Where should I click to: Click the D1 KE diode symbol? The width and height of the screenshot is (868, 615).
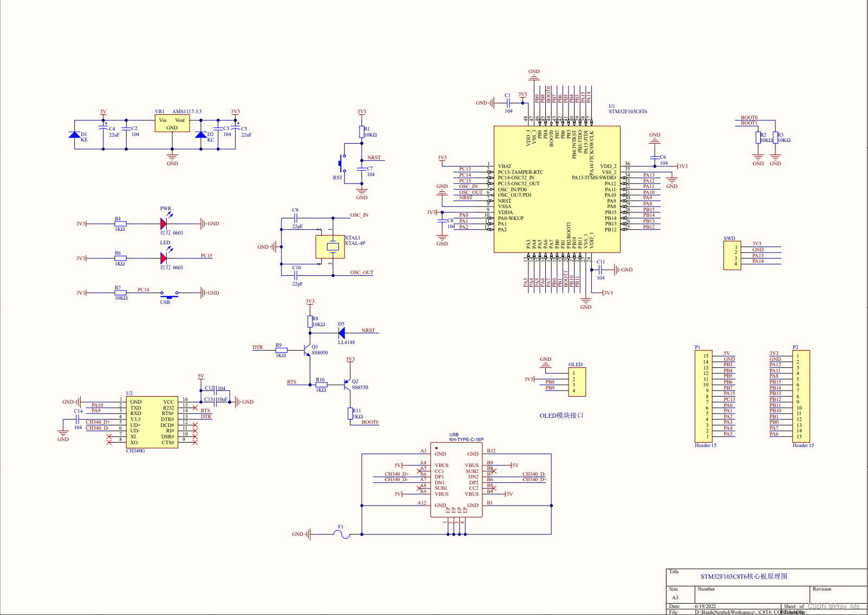74,134
